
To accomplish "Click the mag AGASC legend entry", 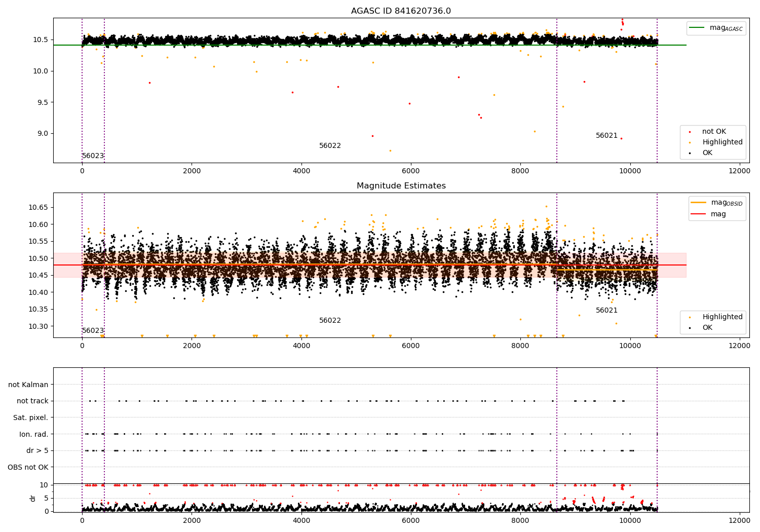I will click(715, 28).
